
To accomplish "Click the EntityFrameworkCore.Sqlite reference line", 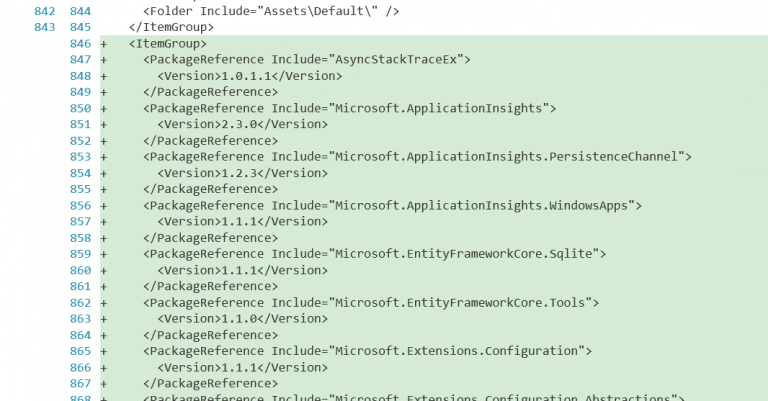I will (x=375, y=254).
